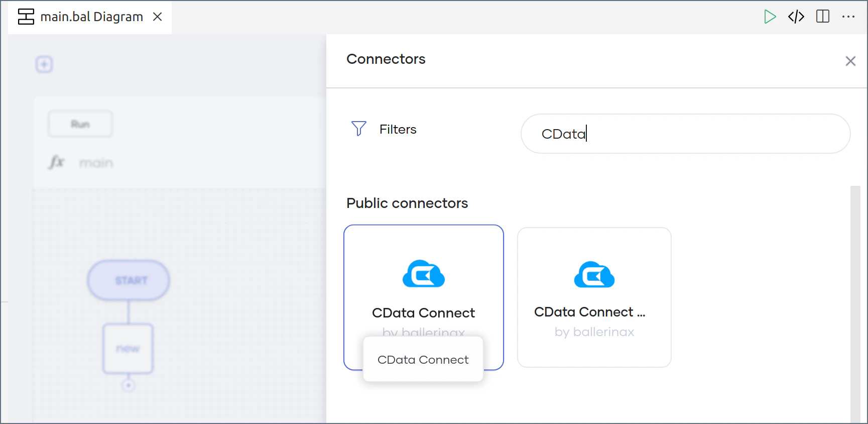Select the START node in diagram

[129, 280]
